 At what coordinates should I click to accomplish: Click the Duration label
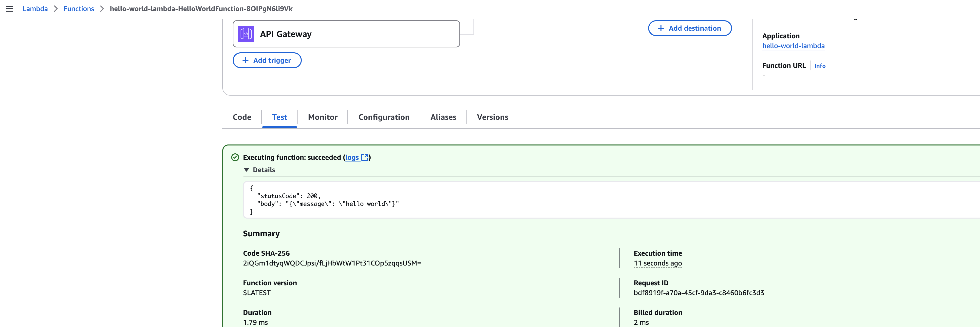[x=257, y=312]
